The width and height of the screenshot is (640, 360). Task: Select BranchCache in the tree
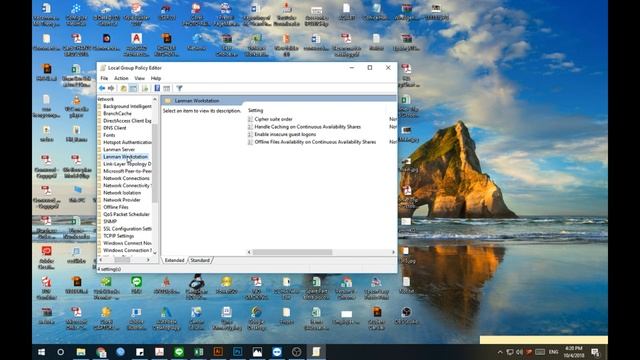click(x=117, y=113)
